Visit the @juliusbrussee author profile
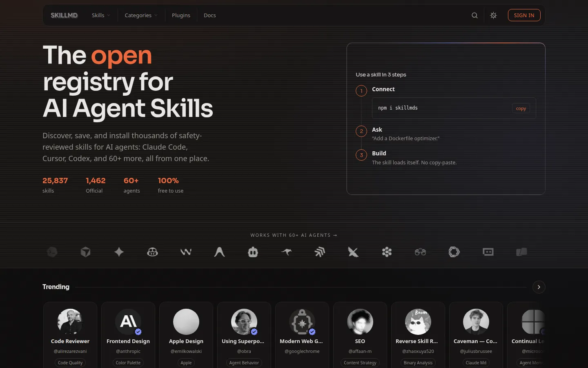 476,351
